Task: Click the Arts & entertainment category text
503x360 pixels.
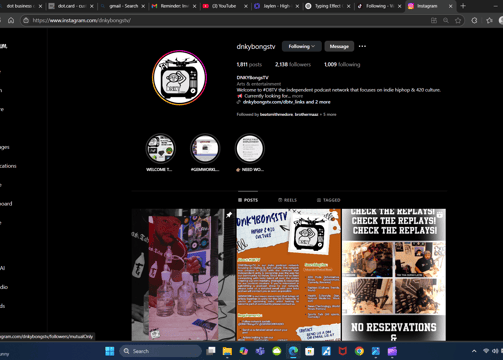Action: [259, 84]
